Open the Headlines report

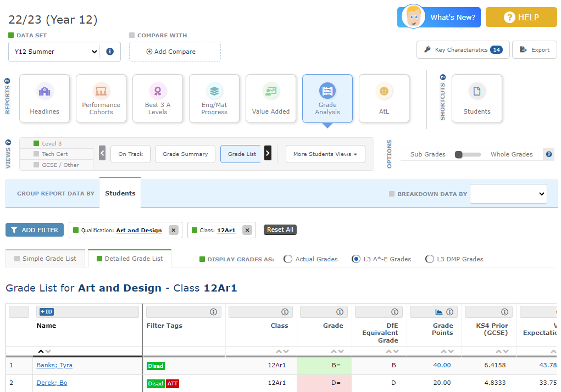pyautogui.click(x=45, y=99)
